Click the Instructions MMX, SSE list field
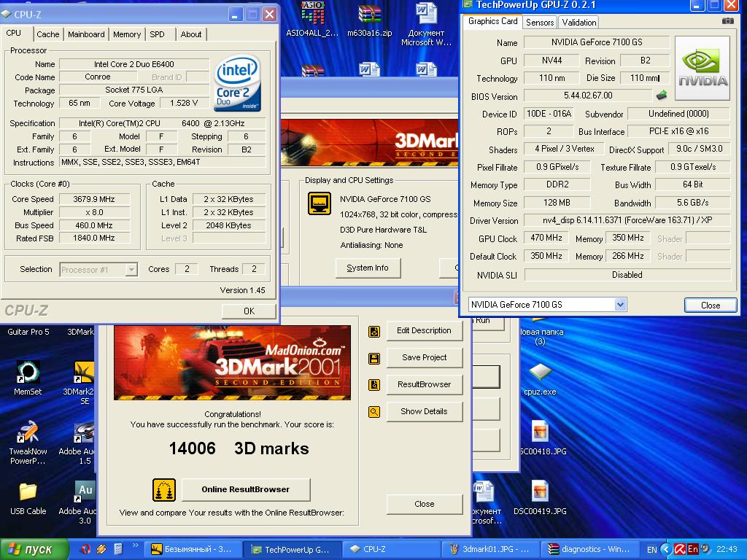 pyautogui.click(x=162, y=163)
